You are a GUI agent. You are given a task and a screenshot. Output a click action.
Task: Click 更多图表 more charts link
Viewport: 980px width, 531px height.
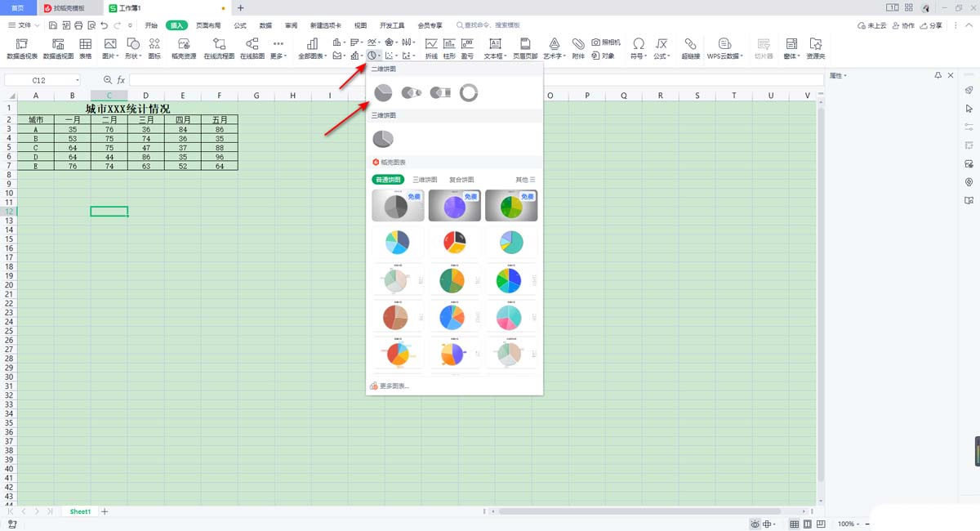click(x=390, y=386)
